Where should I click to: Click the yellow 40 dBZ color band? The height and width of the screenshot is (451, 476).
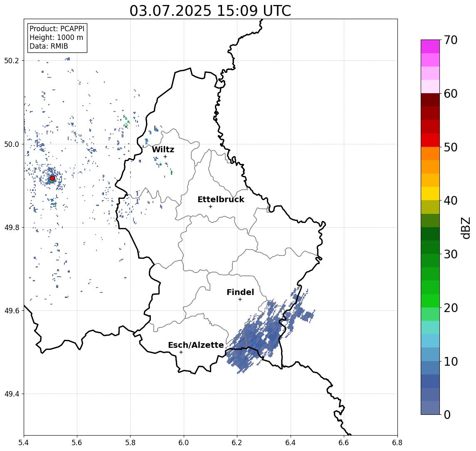pyautogui.click(x=430, y=193)
